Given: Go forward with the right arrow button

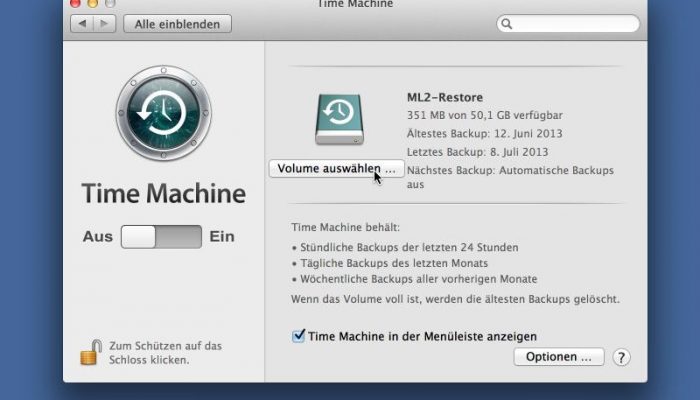Looking at the screenshot, I should tap(104, 24).
